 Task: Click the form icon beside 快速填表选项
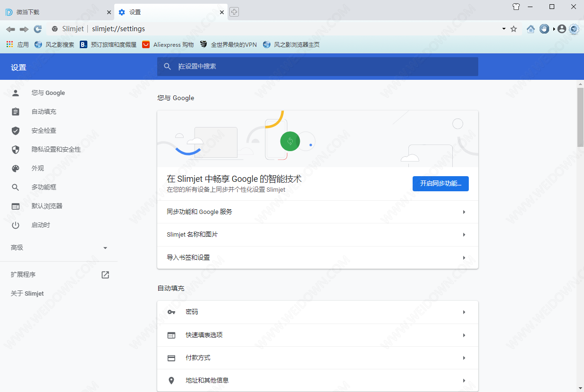click(x=171, y=335)
